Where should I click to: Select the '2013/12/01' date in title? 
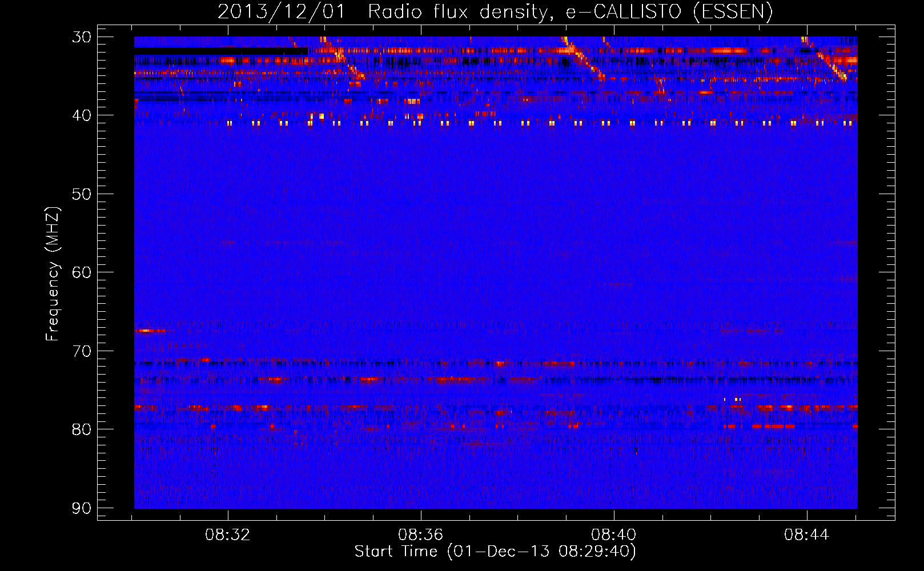click(282, 12)
